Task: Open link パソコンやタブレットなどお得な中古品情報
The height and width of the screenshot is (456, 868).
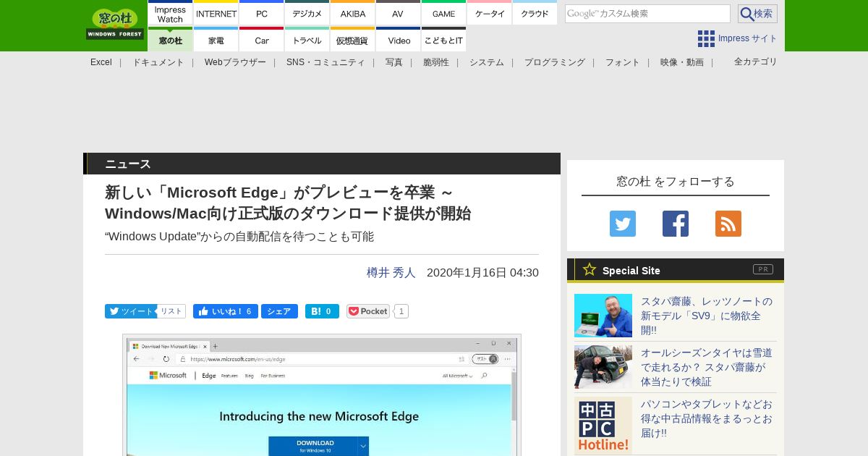Action: point(707,418)
